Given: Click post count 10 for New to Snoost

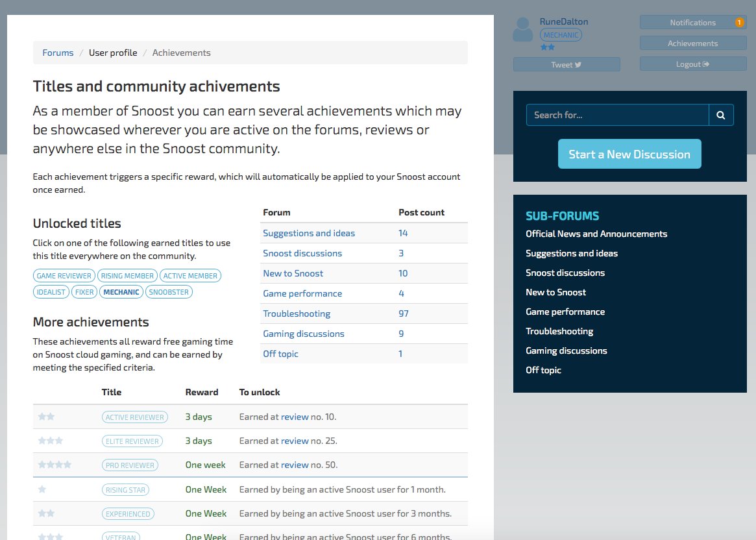Looking at the screenshot, I should coord(403,273).
